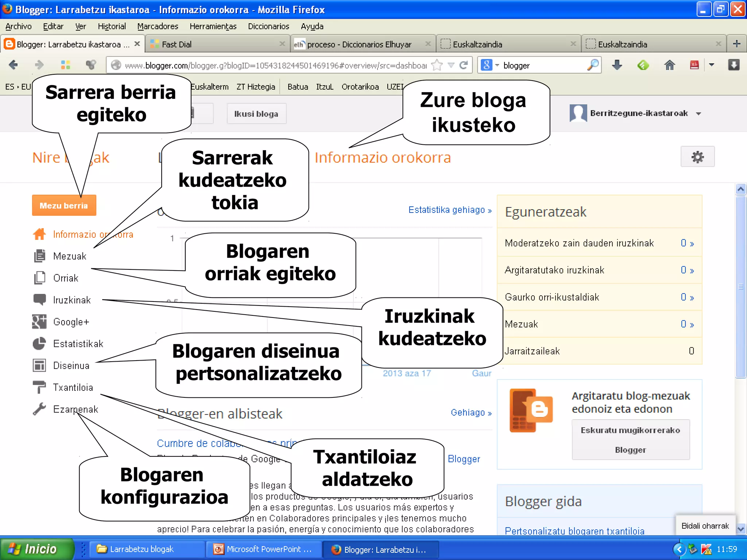The width and height of the screenshot is (747, 560).
Task: Open the Euskalterm bookmark
Action: click(x=210, y=87)
